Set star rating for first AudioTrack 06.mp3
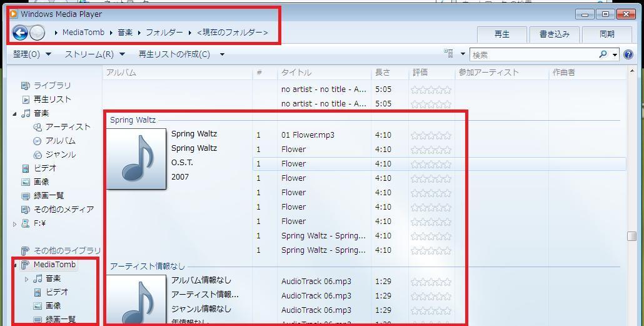The height and width of the screenshot is (326, 644). (431, 282)
